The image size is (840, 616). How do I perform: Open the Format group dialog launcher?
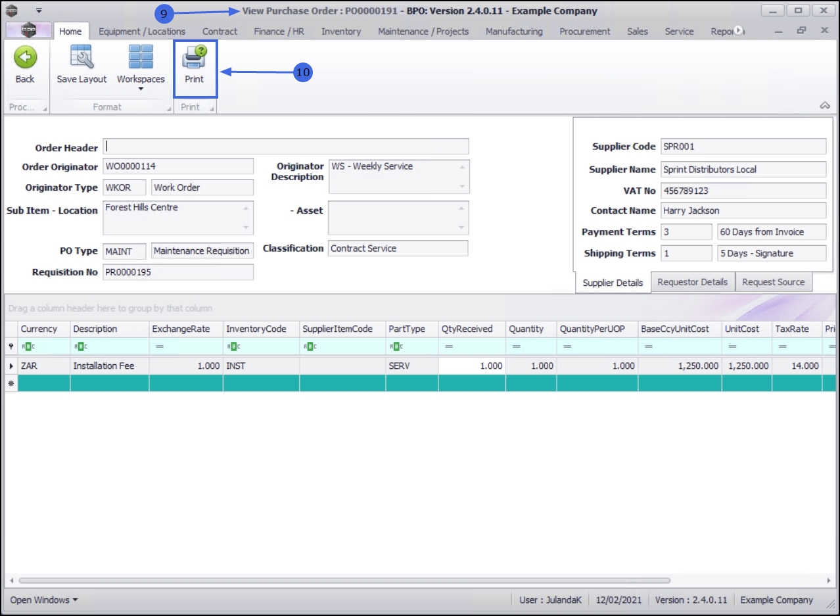[169, 109]
